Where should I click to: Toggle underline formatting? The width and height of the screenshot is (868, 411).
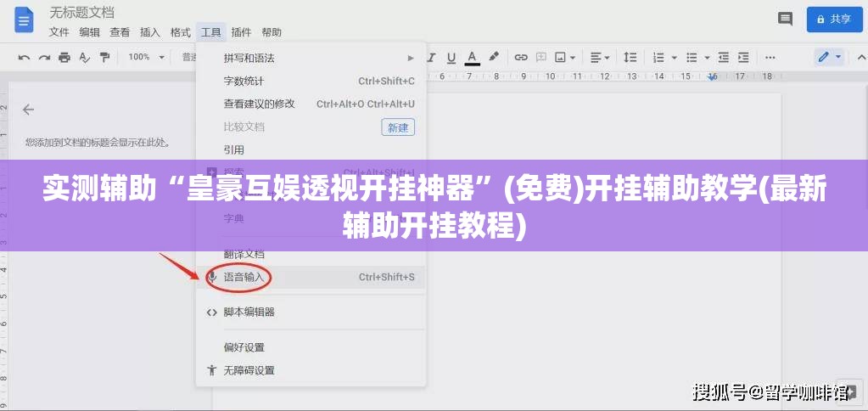coord(451,57)
